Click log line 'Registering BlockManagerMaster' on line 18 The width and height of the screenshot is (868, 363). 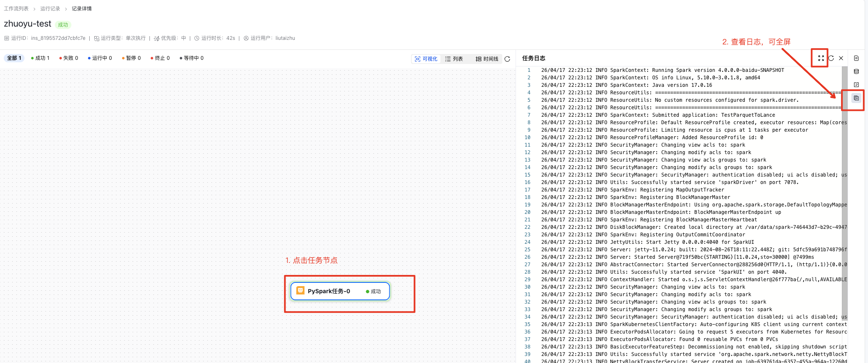636,197
